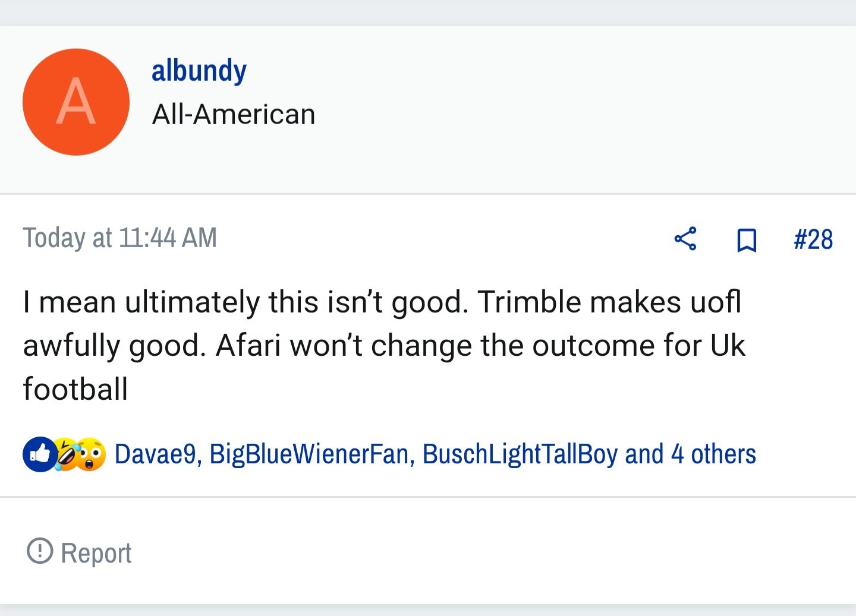Open the orange A avatar profile

[76, 102]
